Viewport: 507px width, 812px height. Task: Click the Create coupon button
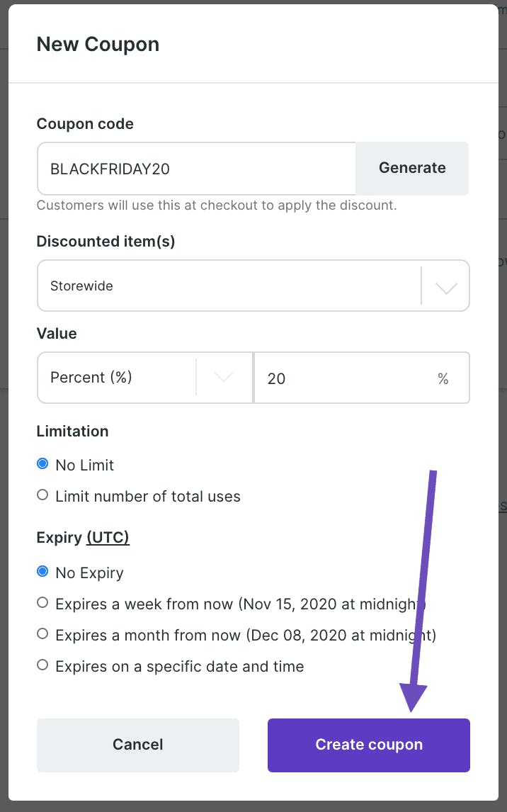pos(369,745)
